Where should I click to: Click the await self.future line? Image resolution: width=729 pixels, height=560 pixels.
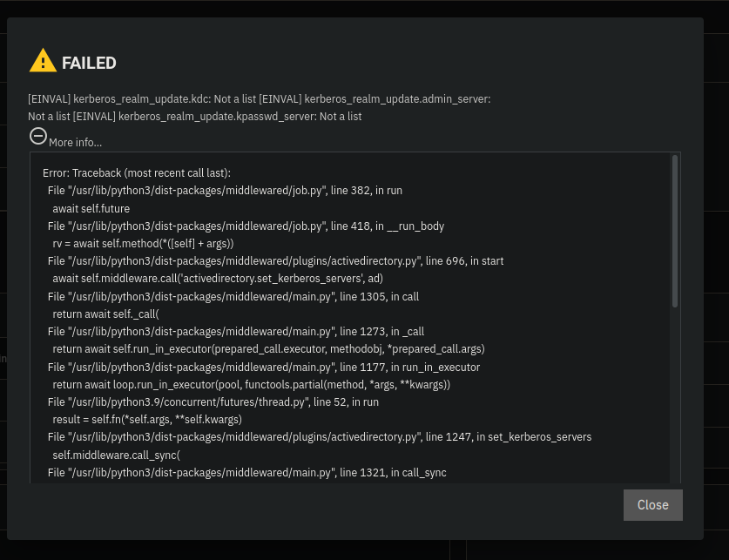point(91,209)
